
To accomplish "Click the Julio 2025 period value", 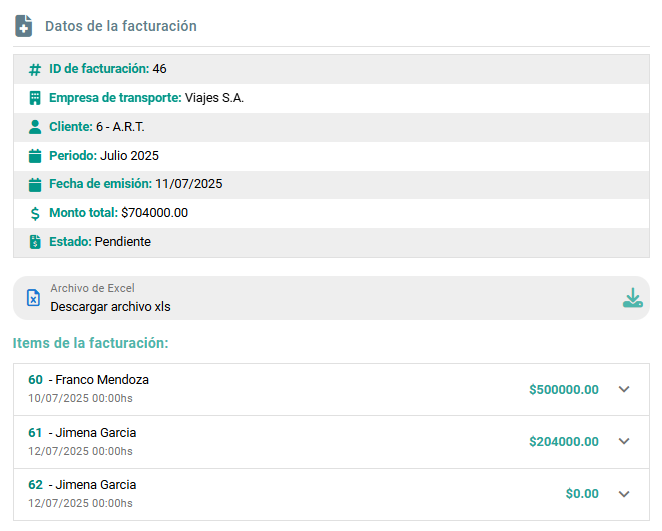I will pyautogui.click(x=129, y=156).
